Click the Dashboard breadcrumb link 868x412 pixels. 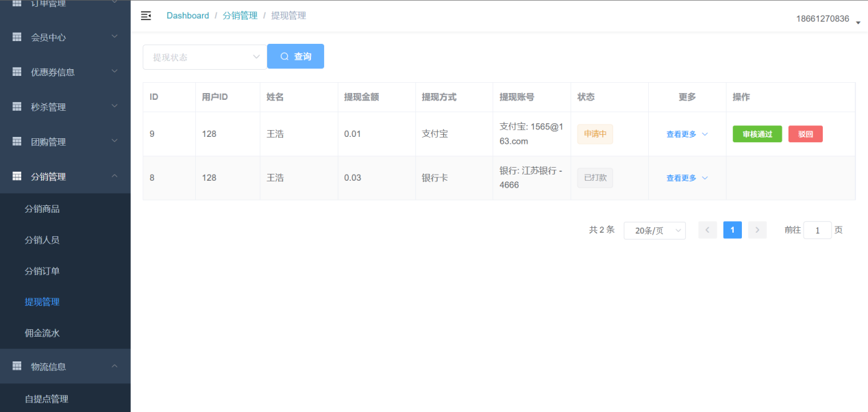188,16
